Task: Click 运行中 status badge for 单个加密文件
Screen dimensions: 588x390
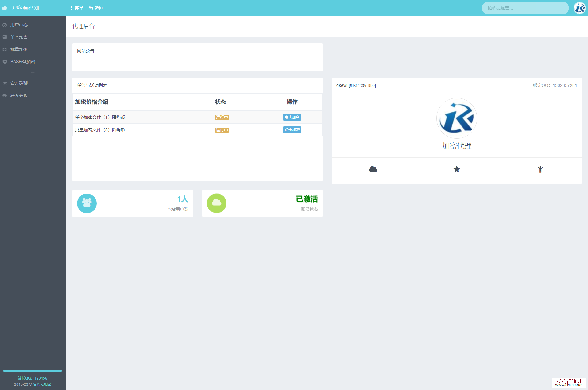Action: point(222,118)
